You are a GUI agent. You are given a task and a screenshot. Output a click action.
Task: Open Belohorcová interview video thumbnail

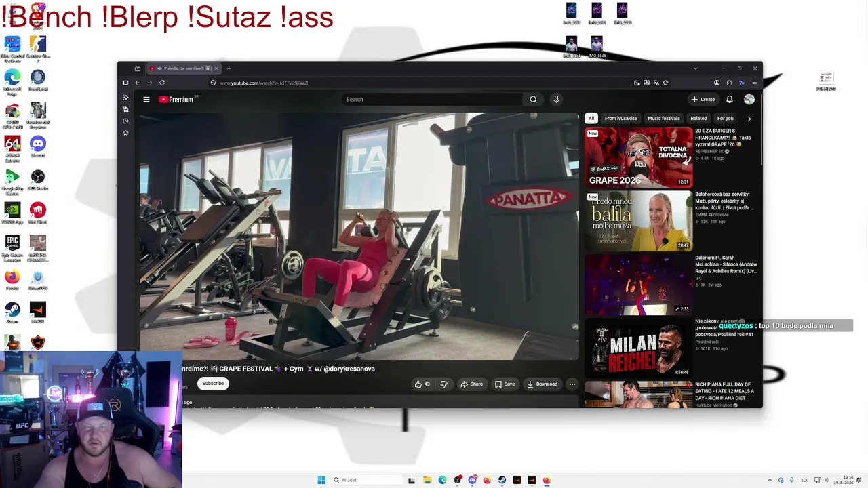639,221
